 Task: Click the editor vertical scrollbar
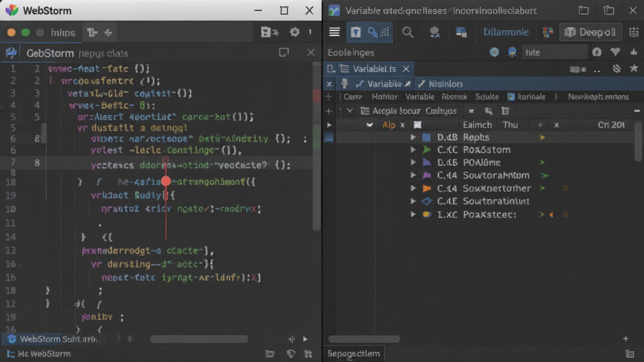[317, 146]
